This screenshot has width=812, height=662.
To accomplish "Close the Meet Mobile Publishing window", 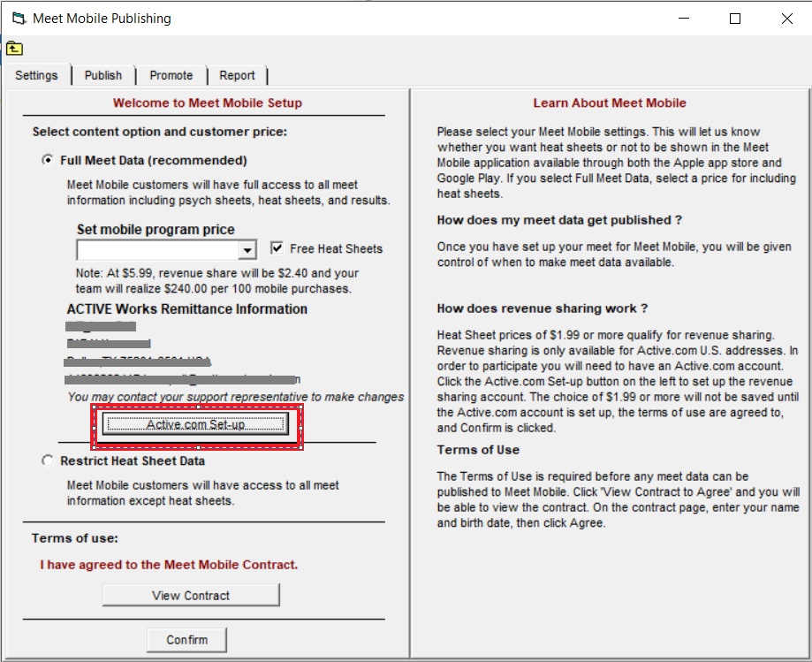I will (787, 19).
